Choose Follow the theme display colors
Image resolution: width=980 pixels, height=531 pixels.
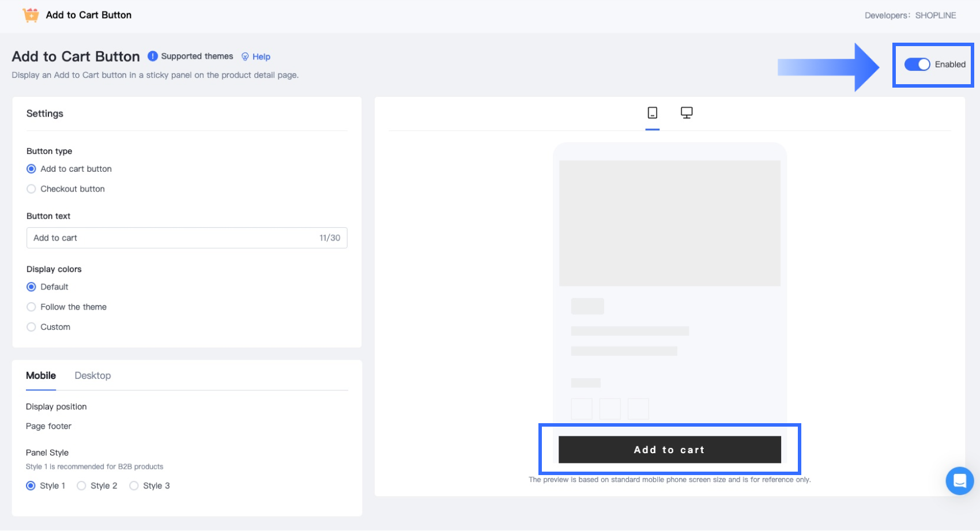click(x=32, y=307)
